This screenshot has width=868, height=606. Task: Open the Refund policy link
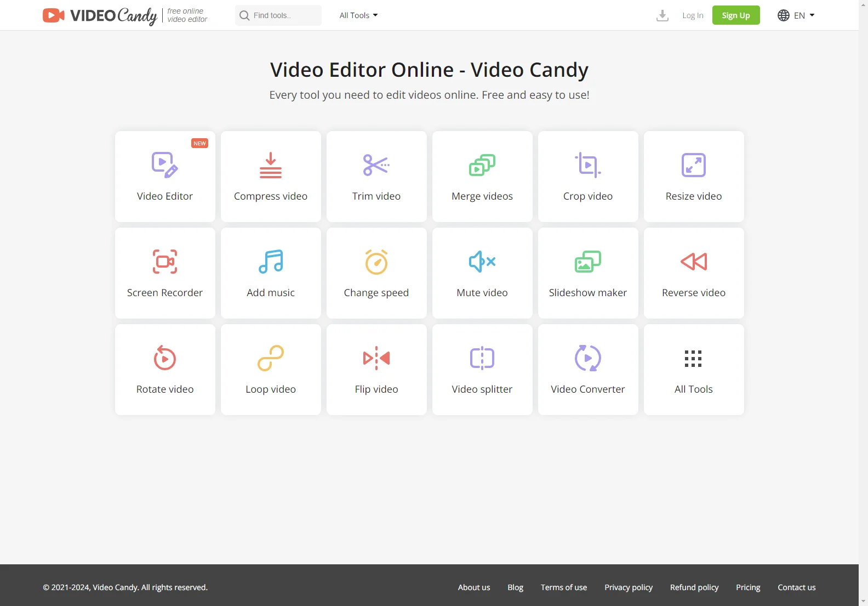[694, 587]
